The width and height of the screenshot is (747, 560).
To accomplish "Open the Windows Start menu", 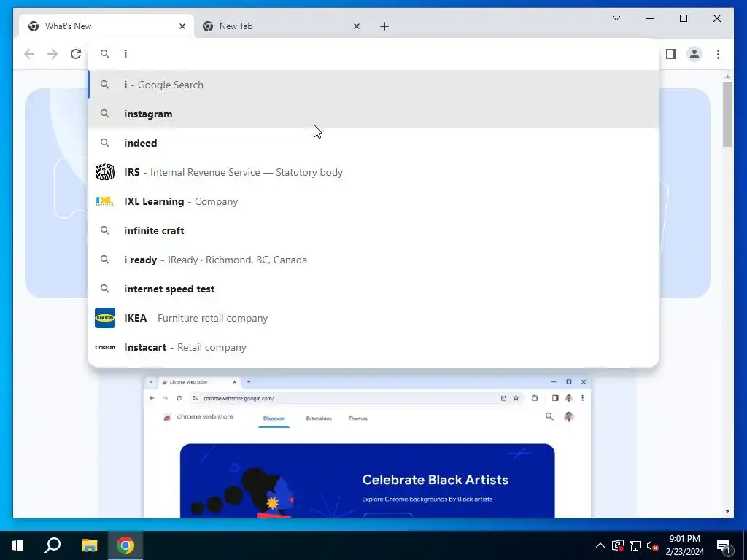I will tap(18, 545).
